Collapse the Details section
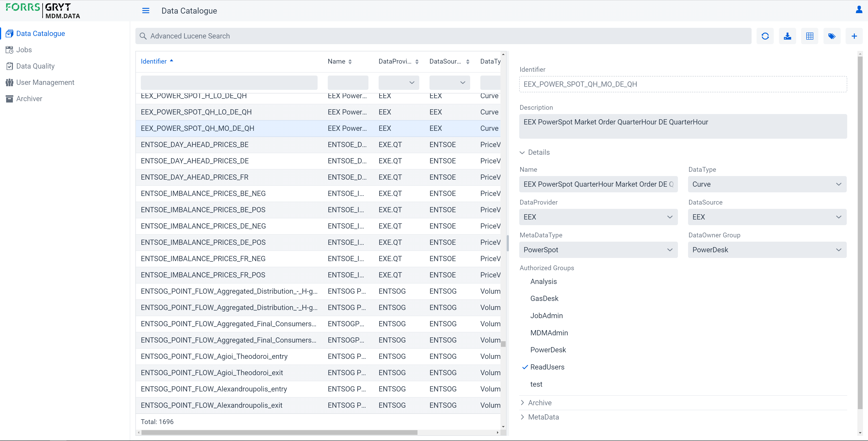Image resolution: width=868 pixels, height=441 pixels. [x=535, y=153]
